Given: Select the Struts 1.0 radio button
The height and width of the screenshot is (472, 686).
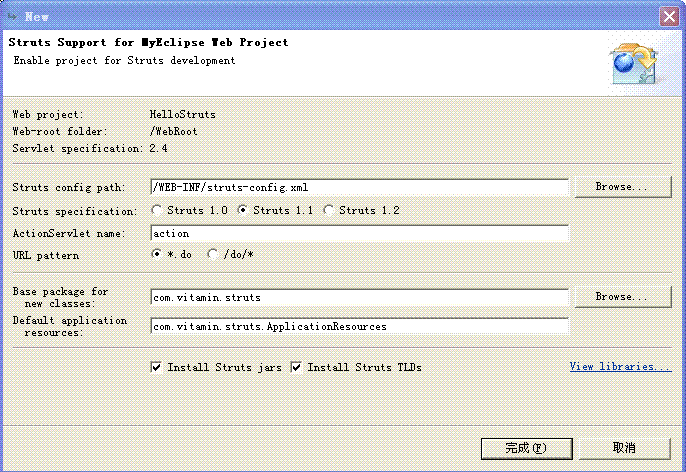Looking at the screenshot, I should click(x=156, y=210).
